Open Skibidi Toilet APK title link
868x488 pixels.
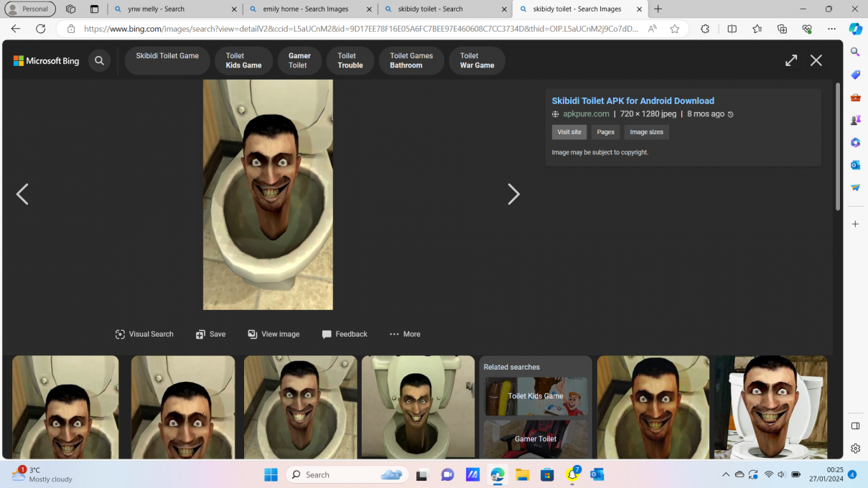633,101
